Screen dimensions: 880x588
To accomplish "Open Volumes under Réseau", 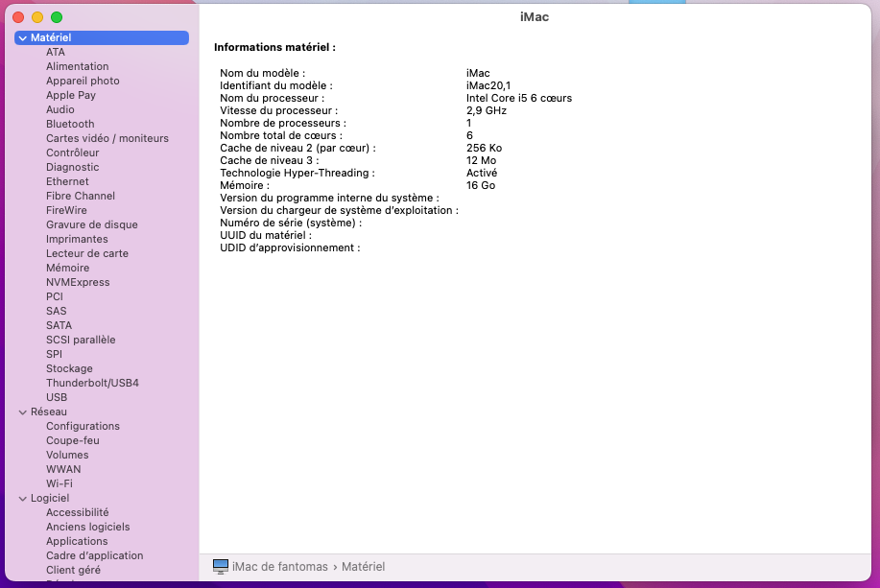I will point(67,455).
